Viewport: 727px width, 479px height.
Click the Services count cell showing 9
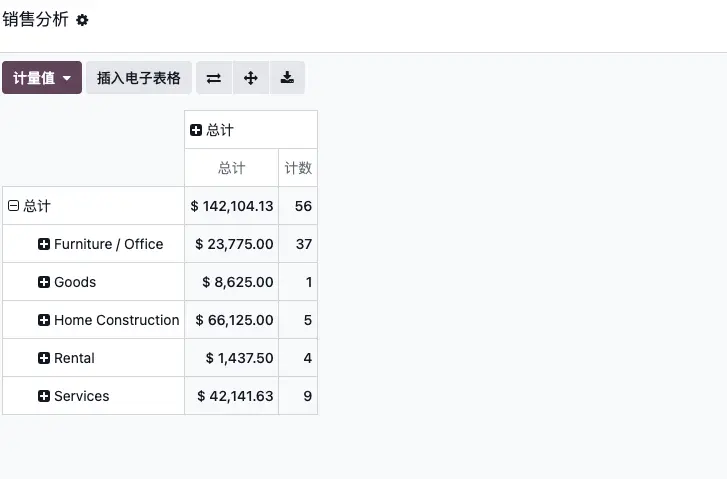coord(298,396)
